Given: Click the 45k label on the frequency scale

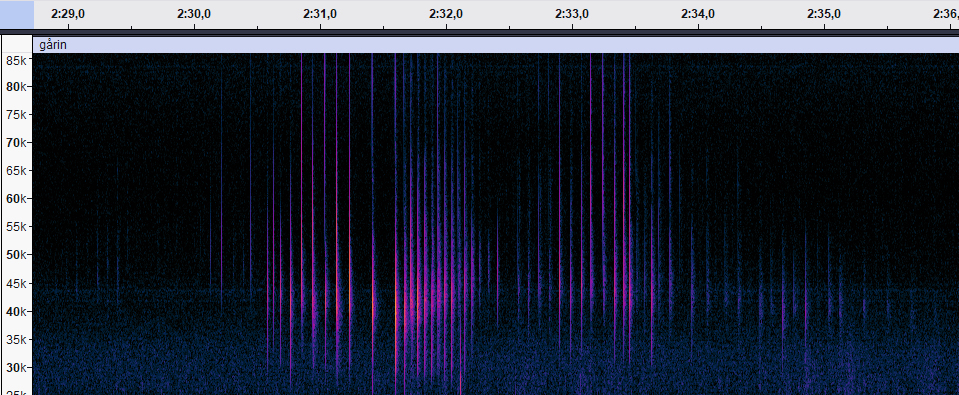Looking at the screenshot, I should 16,283.
